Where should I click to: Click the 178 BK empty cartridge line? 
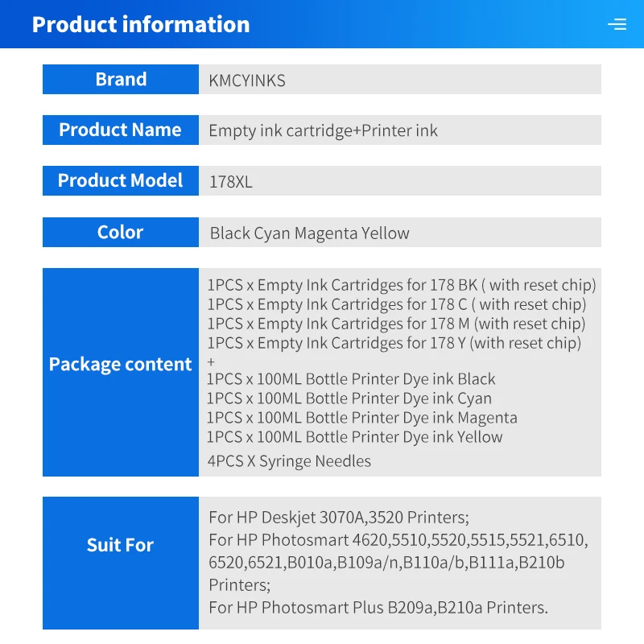[x=402, y=285]
